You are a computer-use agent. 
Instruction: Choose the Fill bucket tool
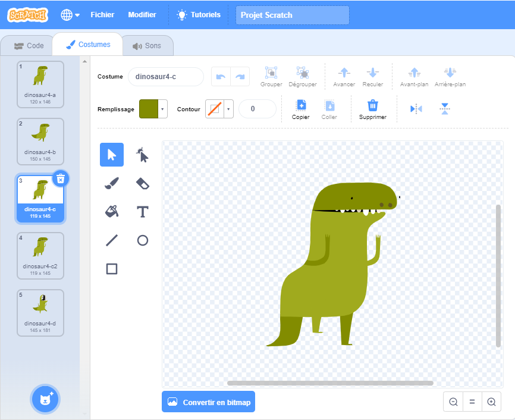coord(112,212)
